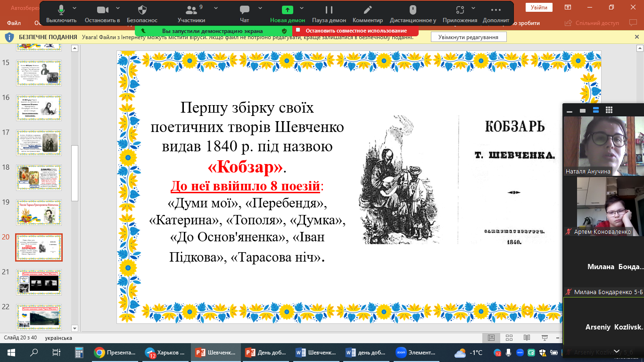Image resolution: width=644 pixels, height=362 pixels.
Task: Dismiss the protected view warning bar
Action: pyautogui.click(x=637, y=37)
